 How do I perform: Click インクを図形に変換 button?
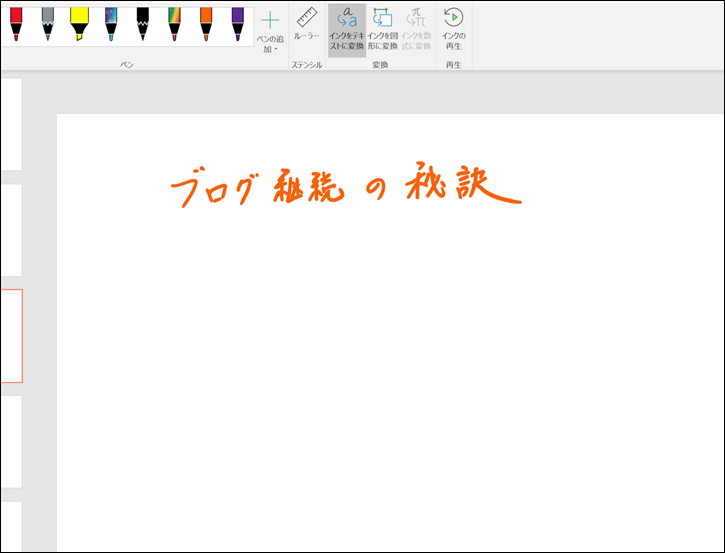[382, 30]
